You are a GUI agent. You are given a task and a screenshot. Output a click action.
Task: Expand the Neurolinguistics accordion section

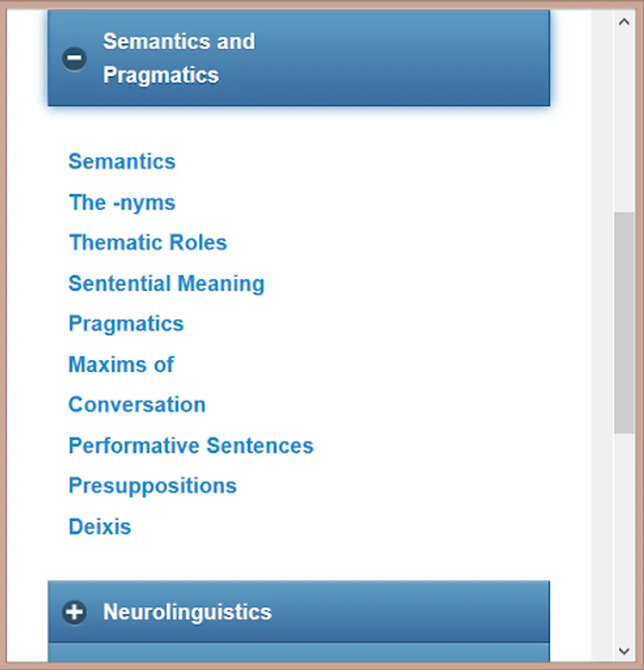point(298,612)
